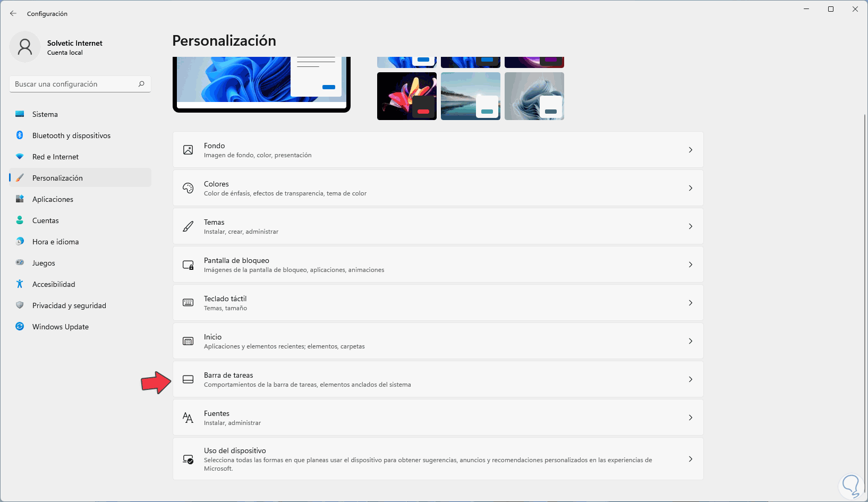Click the Solvetic Internet account name

click(75, 43)
